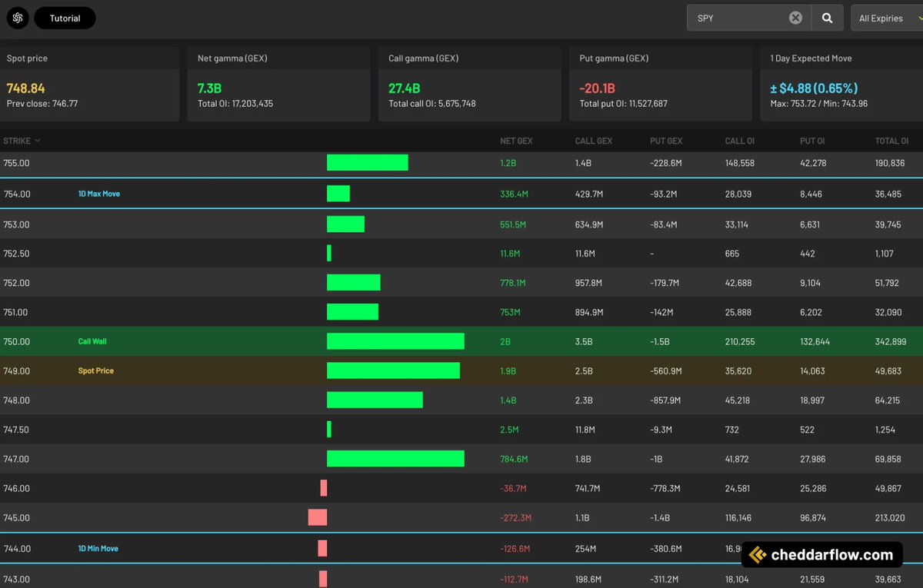The height and width of the screenshot is (588, 923).
Task: Click the Net gamma value 7.3B
Action: click(209, 88)
